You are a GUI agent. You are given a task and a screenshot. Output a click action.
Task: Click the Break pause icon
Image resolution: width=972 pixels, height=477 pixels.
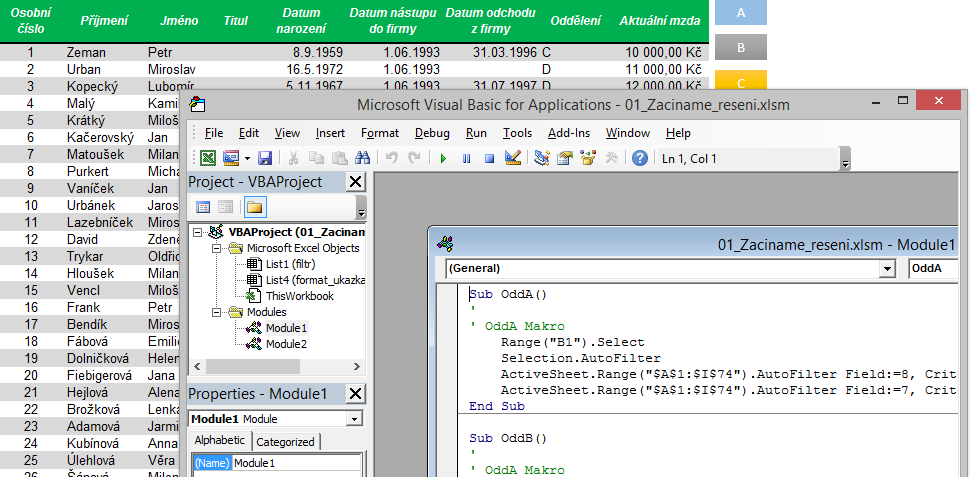point(466,158)
